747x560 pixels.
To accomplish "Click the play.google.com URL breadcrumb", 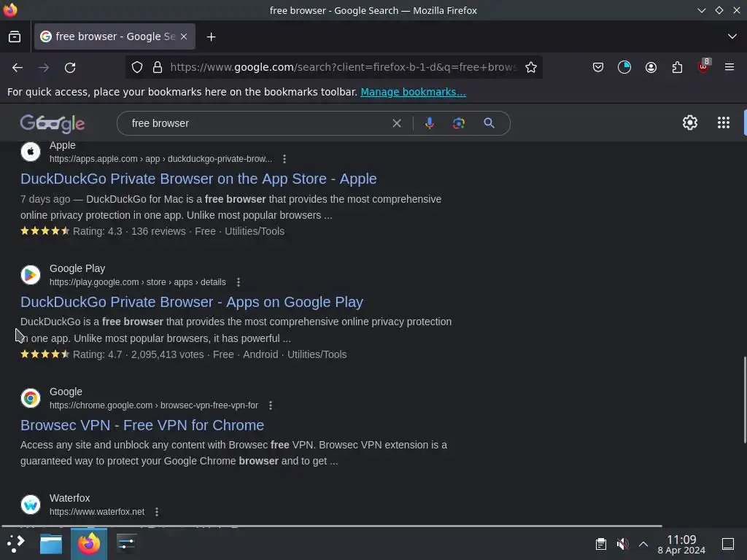I will 137,282.
